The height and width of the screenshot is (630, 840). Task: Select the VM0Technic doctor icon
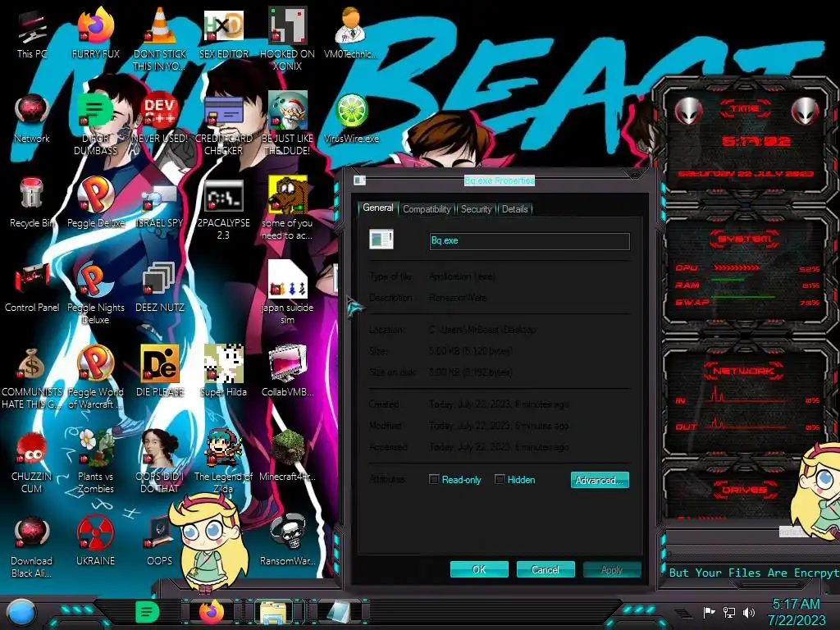click(351, 34)
